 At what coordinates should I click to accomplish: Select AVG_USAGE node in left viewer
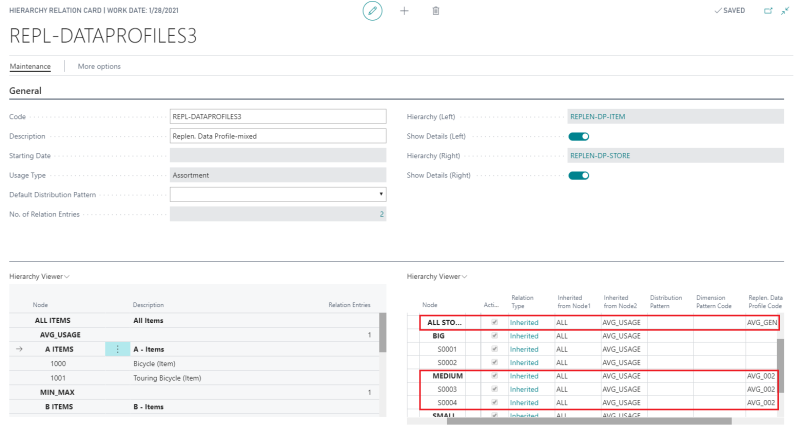60,335
